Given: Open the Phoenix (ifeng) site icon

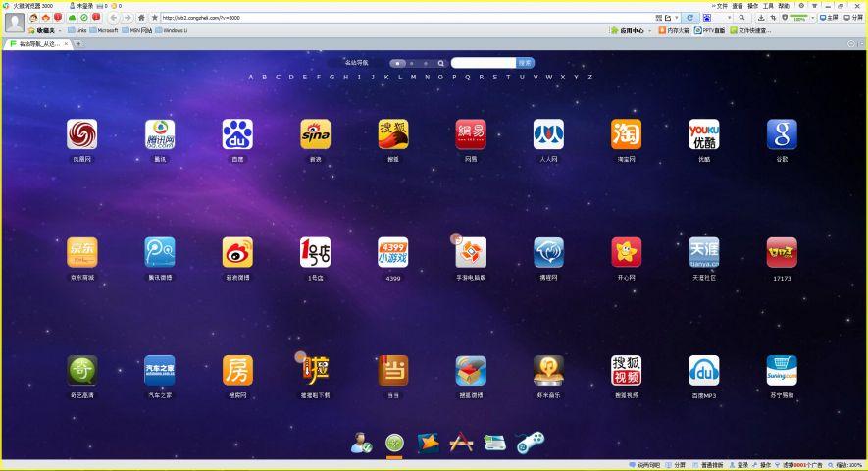Looking at the screenshot, I should [82, 134].
